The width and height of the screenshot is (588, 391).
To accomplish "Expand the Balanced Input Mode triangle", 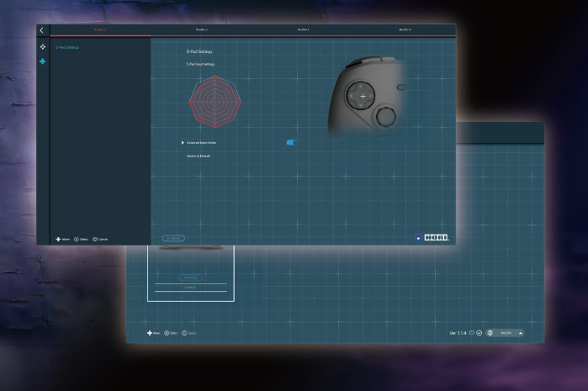I will click(183, 143).
